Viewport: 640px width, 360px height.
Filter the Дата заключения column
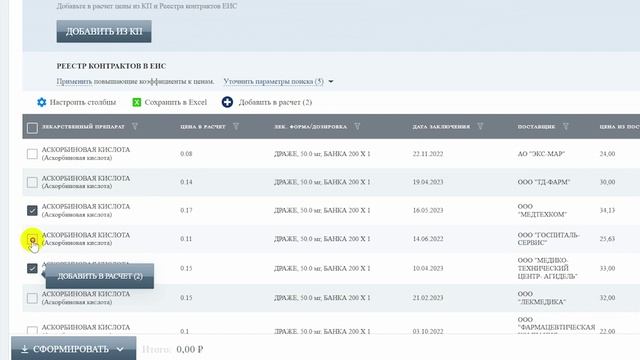point(480,127)
